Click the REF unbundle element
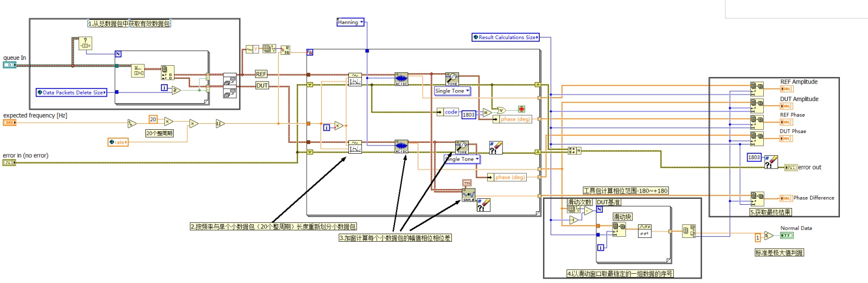This screenshot has width=868, height=283. coord(261,74)
